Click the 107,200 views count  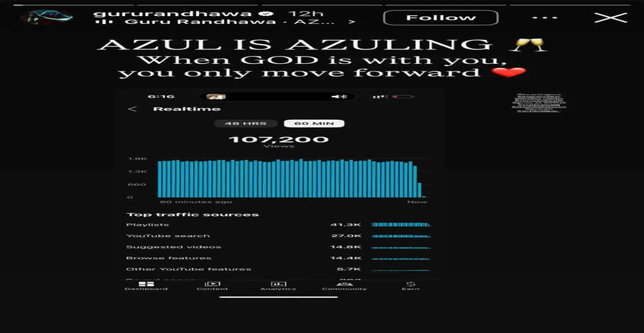click(x=279, y=140)
